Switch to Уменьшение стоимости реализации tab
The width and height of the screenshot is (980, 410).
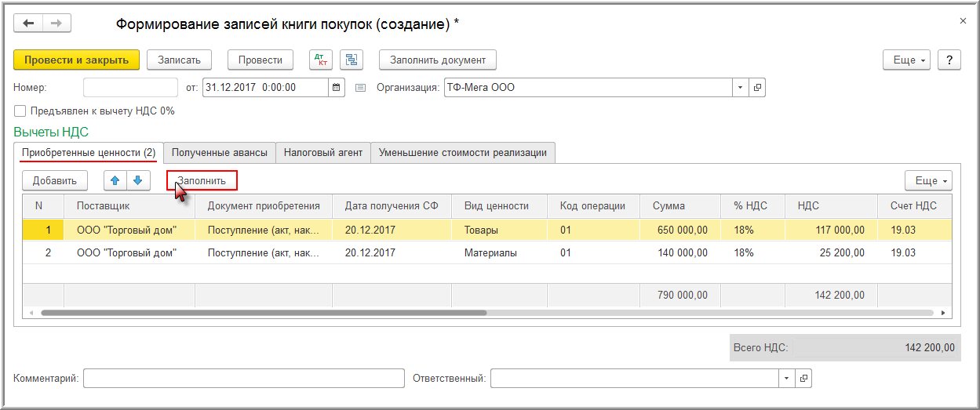[x=463, y=152]
